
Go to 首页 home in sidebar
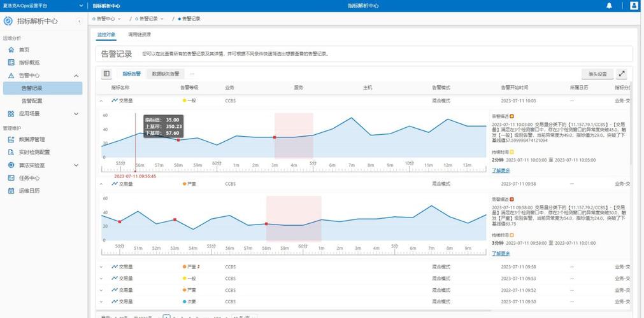(x=24, y=50)
